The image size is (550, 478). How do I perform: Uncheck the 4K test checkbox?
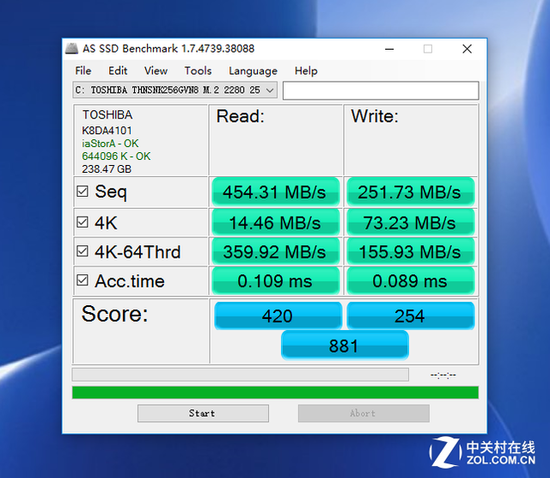(x=82, y=222)
